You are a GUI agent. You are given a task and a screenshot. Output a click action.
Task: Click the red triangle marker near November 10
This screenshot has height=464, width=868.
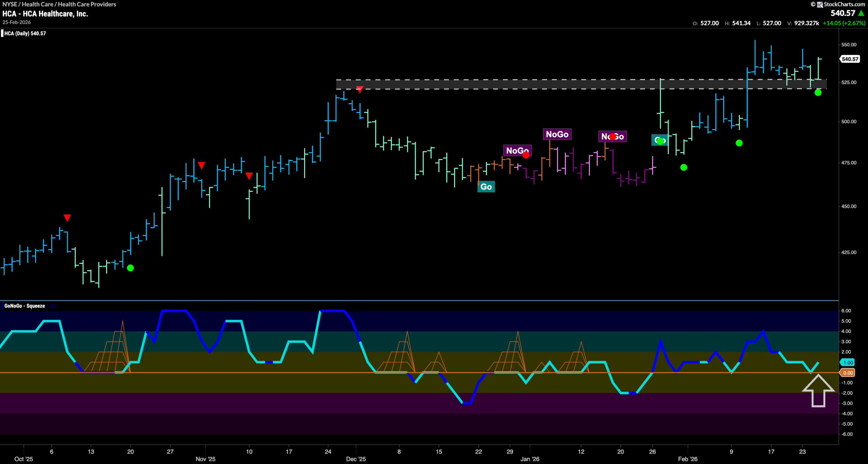pyautogui.click(x=249, y=176)
